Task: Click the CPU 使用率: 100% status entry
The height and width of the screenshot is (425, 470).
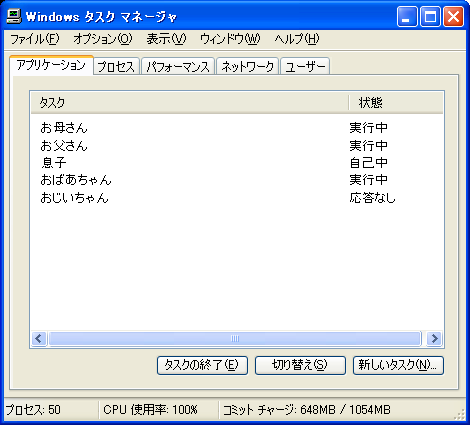Action: pos(150,410)
